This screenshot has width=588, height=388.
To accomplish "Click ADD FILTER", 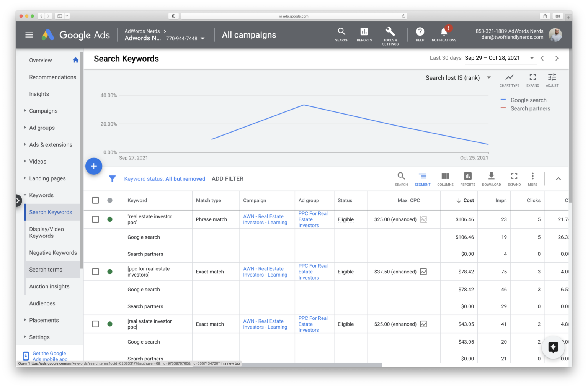I will [x=227, y=178].
